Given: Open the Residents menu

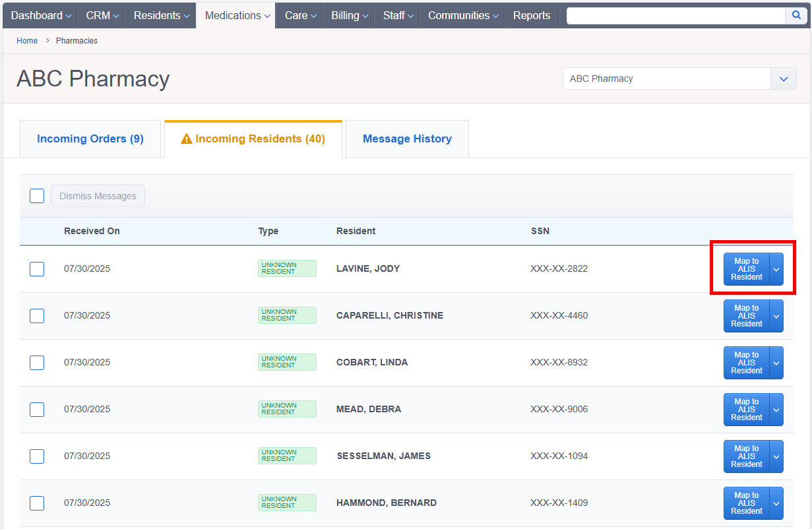Looking at the screenshot, I should pyautogui.click(x=161, y=15).
